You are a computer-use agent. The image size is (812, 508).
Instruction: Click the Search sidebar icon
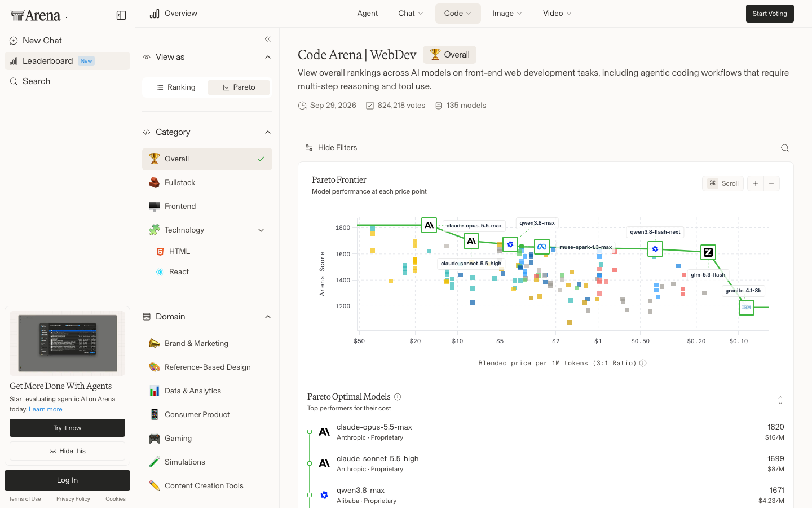coord(14,81)
